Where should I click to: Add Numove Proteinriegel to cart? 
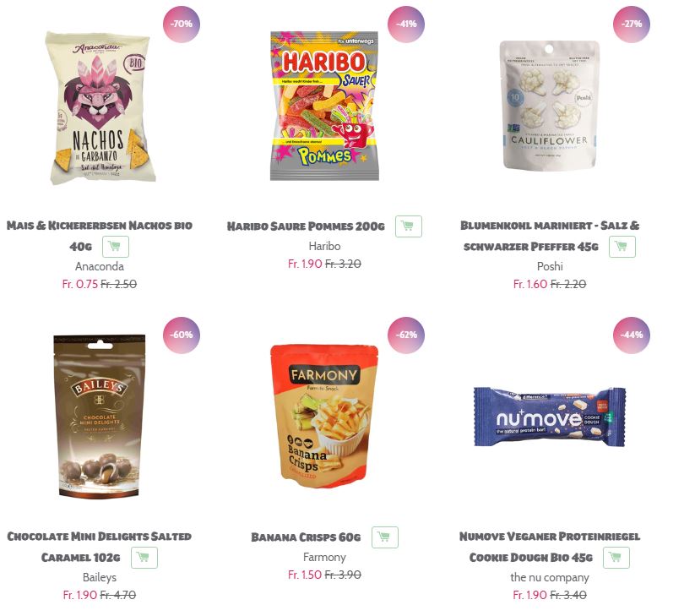point(616,558)
